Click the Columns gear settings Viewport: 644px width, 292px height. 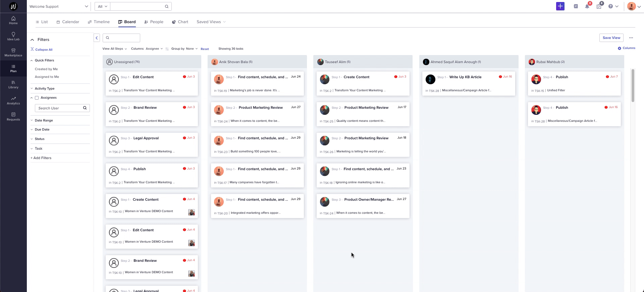click(627, 48)
